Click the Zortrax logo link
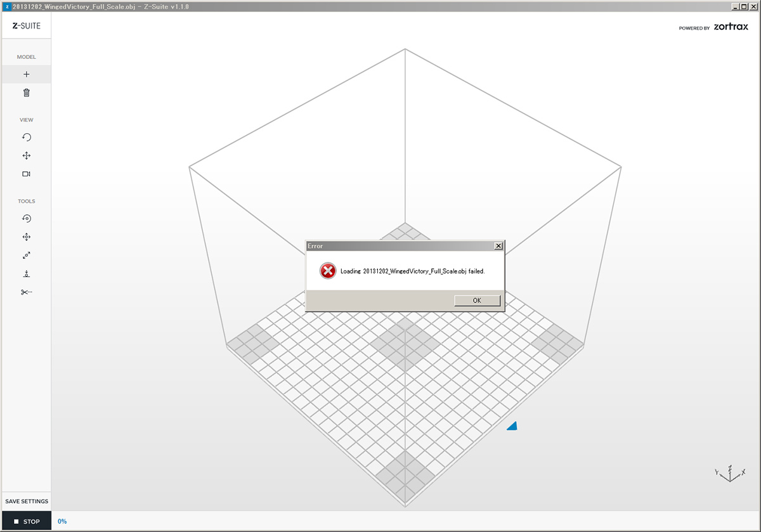This screenshot has height=532, width=761. coord(713,27)
